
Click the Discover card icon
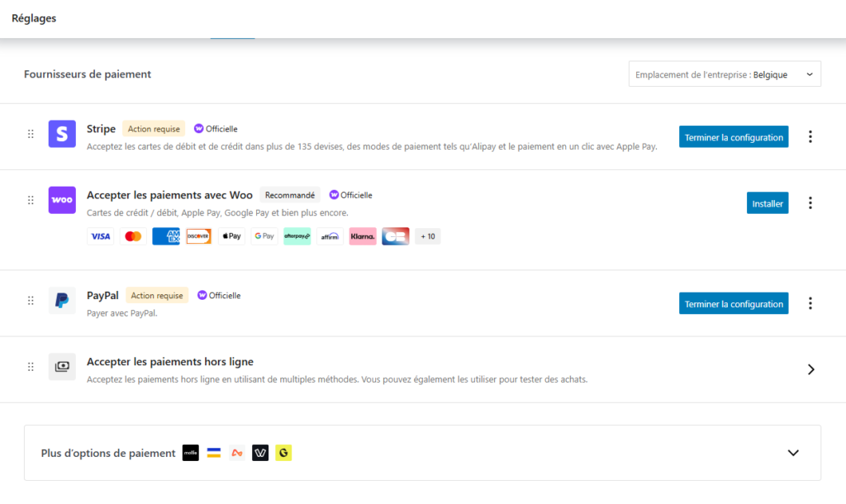click(198, 236)
